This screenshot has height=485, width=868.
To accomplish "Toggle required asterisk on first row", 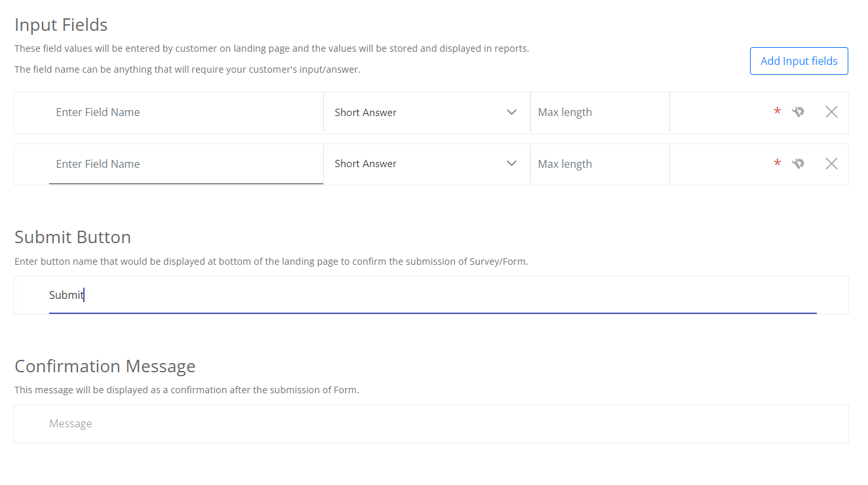I will click(777, 112).
